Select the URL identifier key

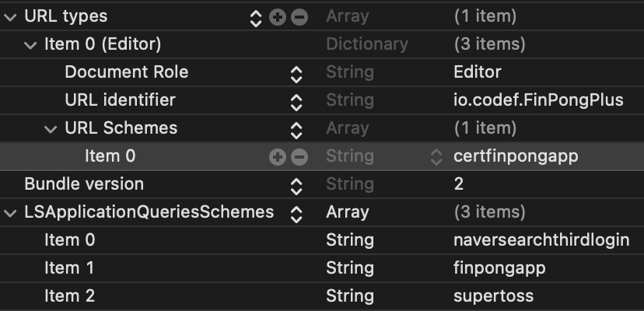(120, 100)
